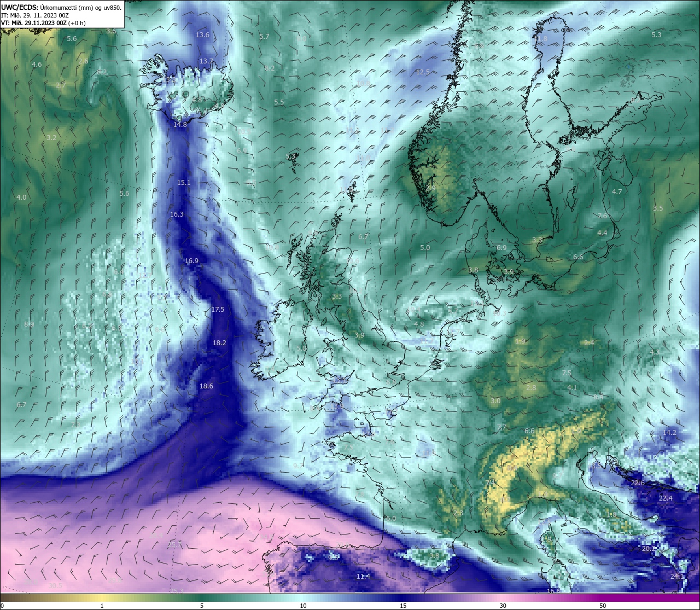
Task: Click the color scale tick labeled 1
Action: click(102, 606)
